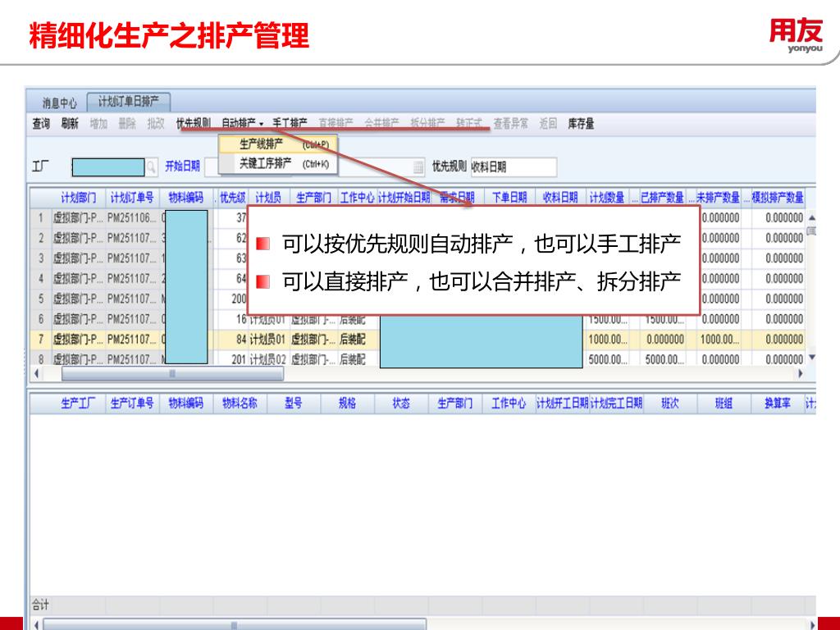
Task: Click the 收料日期 column header
Action: point(560,198)
